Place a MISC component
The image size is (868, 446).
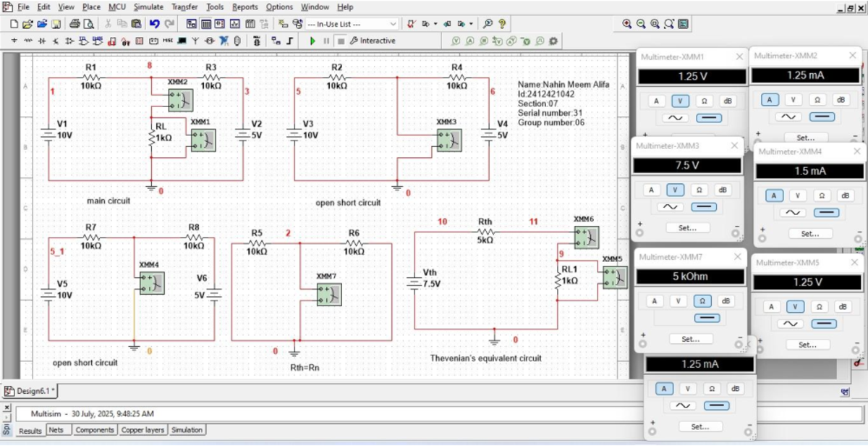168,41
